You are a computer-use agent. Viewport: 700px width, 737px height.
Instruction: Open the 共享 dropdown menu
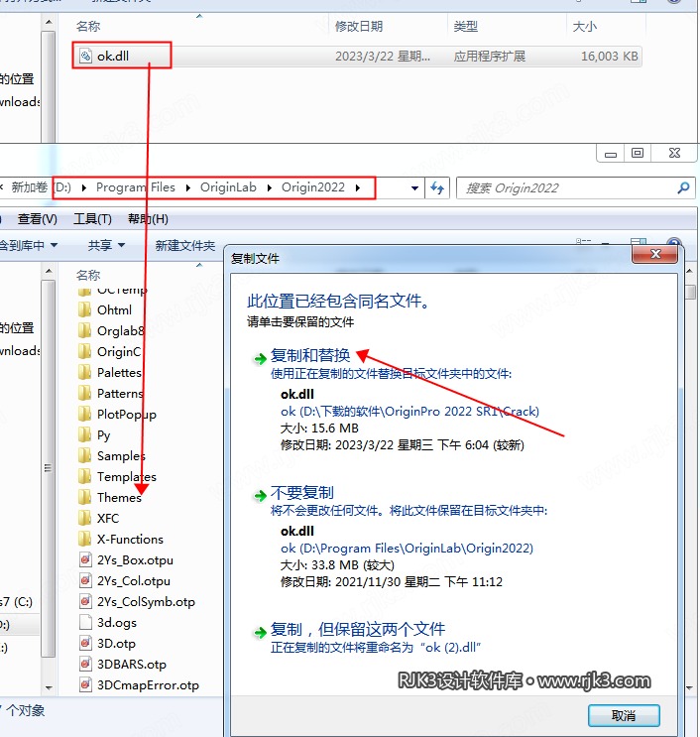(x=106, y=245)
